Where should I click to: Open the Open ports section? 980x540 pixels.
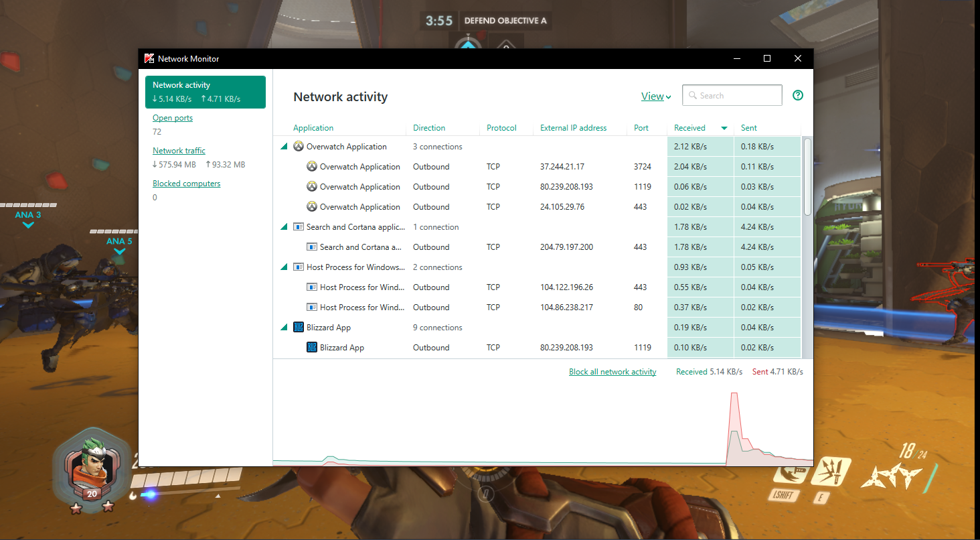(173, 118)
